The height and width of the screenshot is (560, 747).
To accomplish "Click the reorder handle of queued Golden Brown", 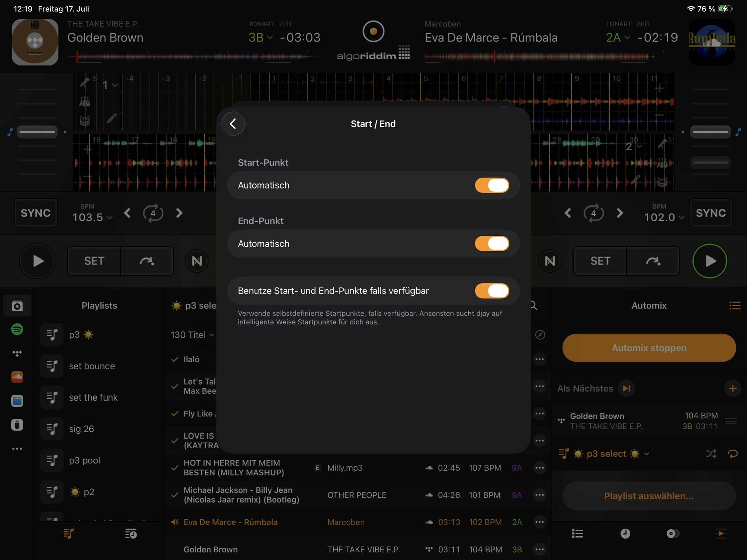I will click(731, 421).
